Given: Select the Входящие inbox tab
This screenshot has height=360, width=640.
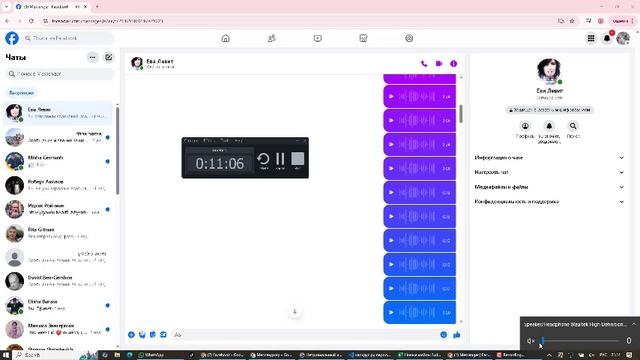Looking at the screenshot, I should (22, 93).
